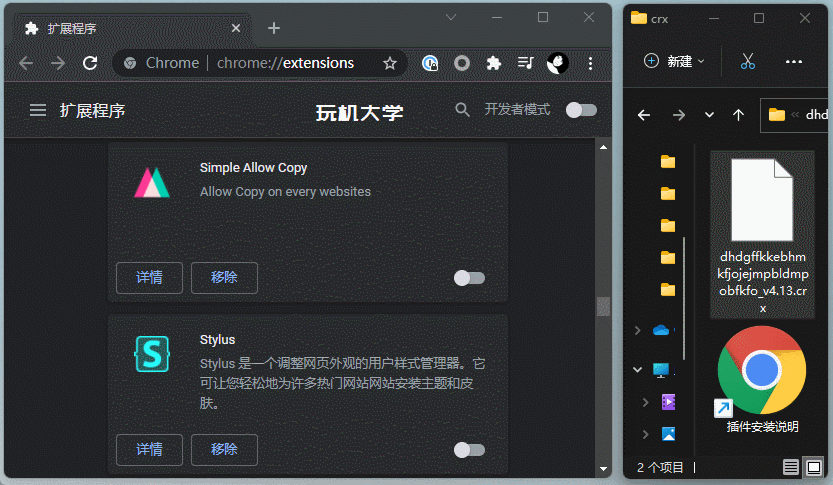Toggle developer mode switch
Screen dimensions: 833x485
tap(581, 110)
